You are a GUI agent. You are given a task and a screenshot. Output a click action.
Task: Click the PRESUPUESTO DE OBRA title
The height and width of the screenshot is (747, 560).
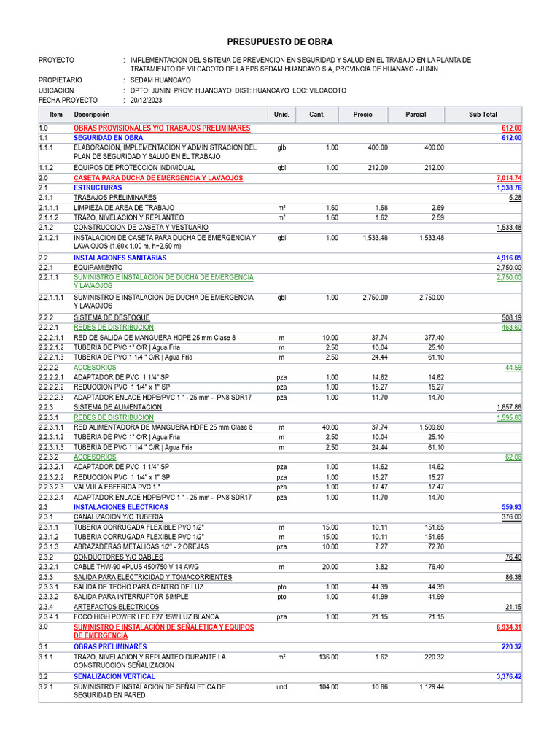[x=280, y=42]
